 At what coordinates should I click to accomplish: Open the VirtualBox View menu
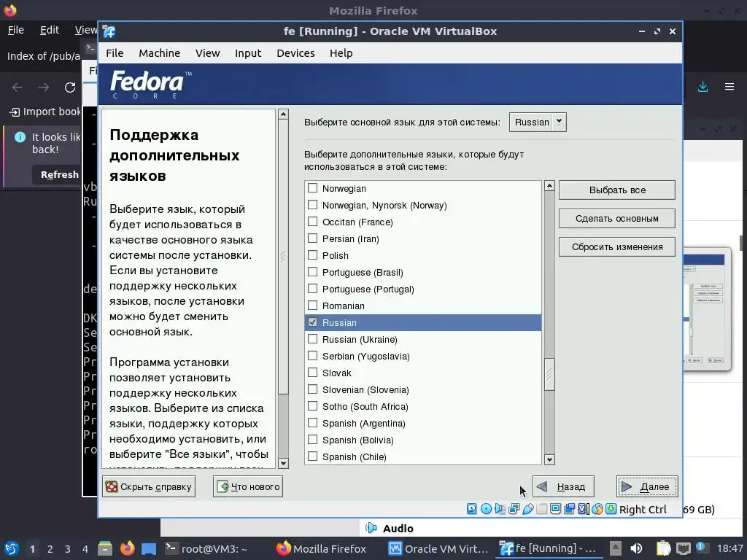(208, 53)
